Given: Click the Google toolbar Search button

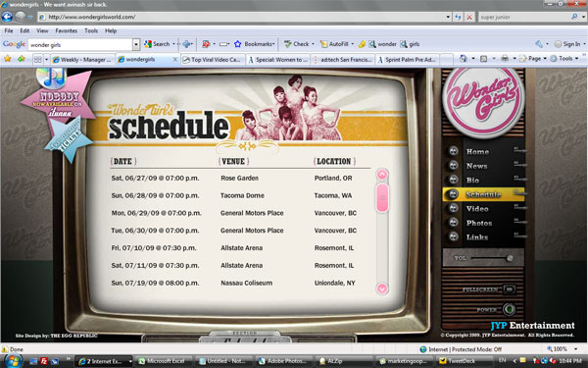Looking at the screenshot, I should 158,44.
